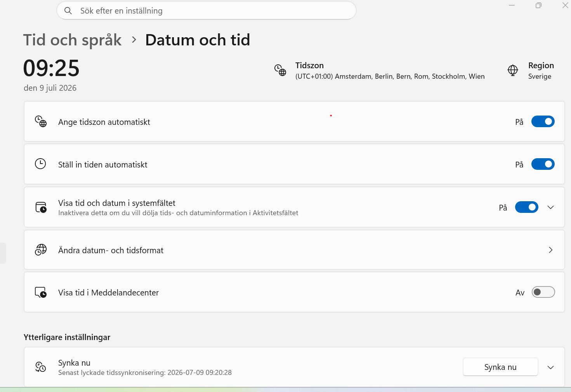This screenshot has width=571, height=392.
Task: Click the '(UTC+01:00) Amsterdam, Berlin...' timezone text
Action: click(x=390, y=76)
